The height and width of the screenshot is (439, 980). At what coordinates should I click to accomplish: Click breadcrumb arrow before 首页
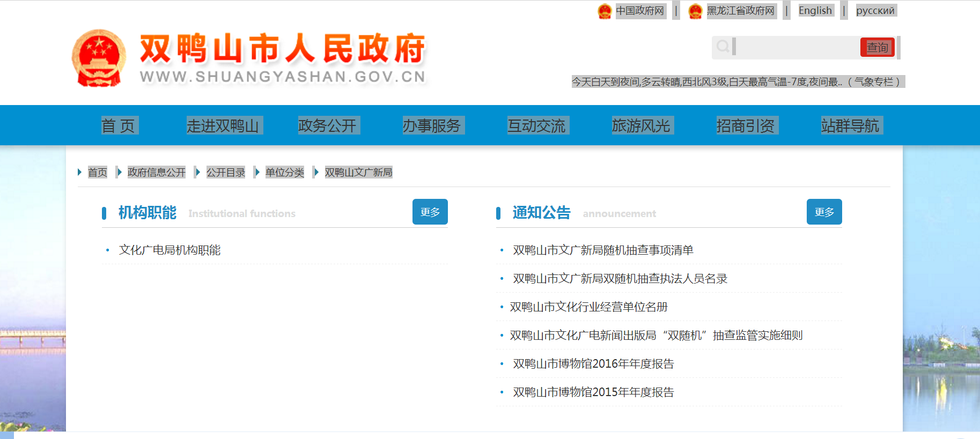[80, 172]
